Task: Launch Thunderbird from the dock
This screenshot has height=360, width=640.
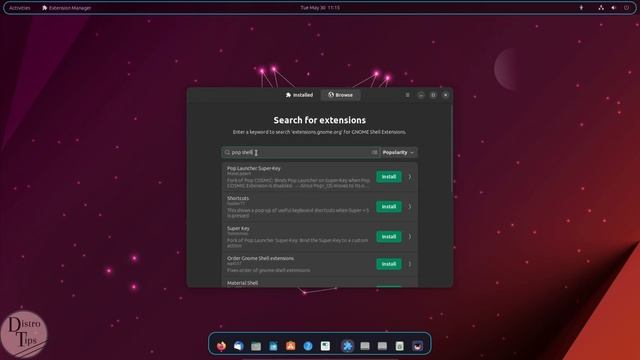Action: pyautogui.click(x=239, y=346)
